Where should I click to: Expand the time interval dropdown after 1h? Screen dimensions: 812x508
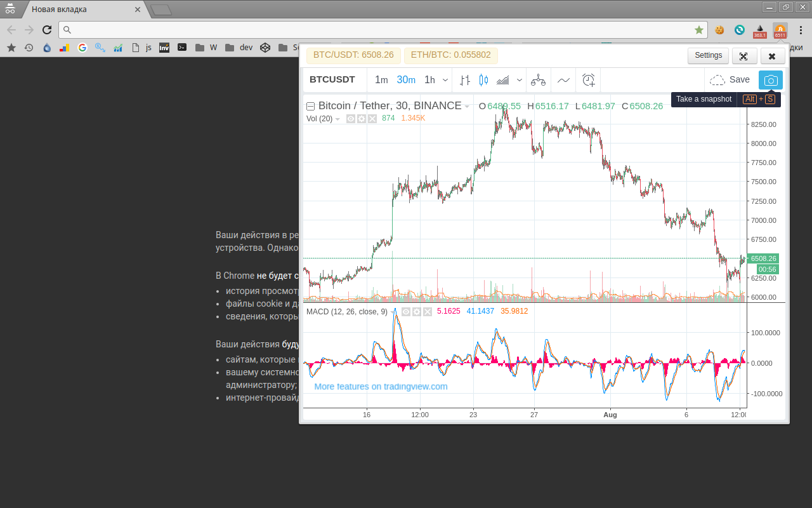click(x=445, y=80)
